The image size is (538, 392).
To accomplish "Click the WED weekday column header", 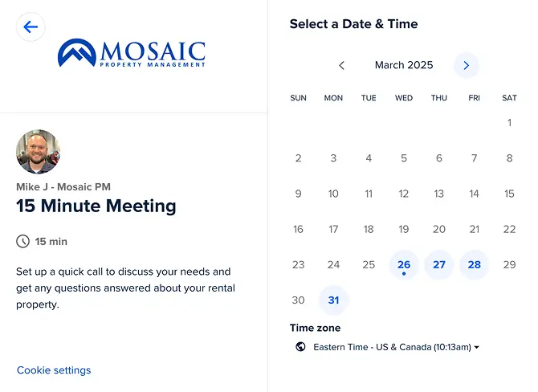I will [404, 98].
